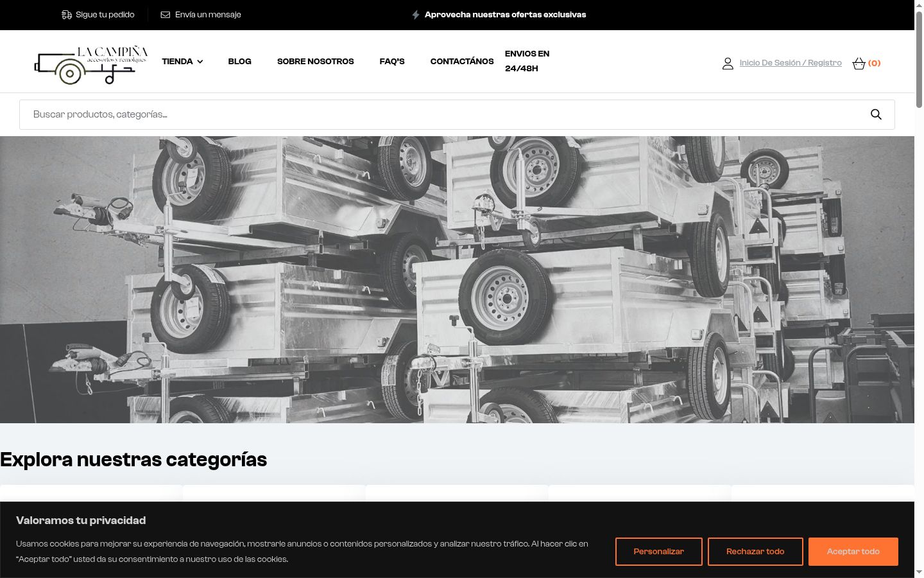
Task: Click the trailers hero banner image
Action: pos(457,279)
